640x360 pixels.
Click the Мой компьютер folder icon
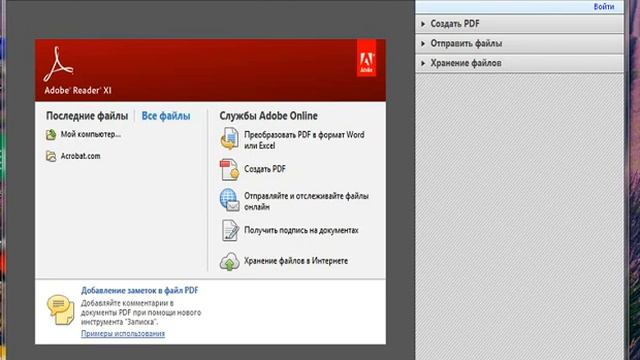coord(51,135)
